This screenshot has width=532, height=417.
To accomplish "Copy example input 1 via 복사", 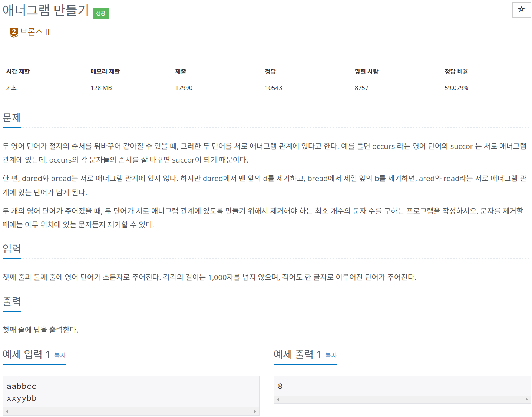I will [x=60, y=355].
